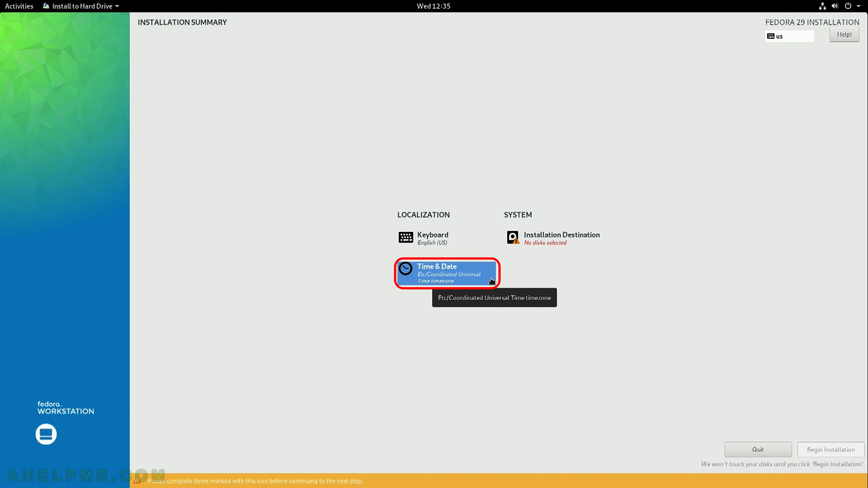Screen dimensions: 868x488
Task: Open the system menu dropdown arrow
Action: pos(859,6)
